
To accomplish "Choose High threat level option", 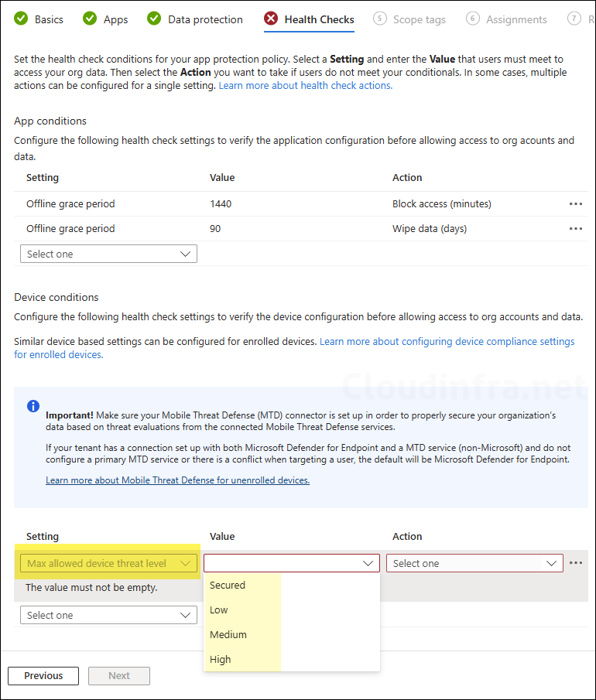I will 292,659.
